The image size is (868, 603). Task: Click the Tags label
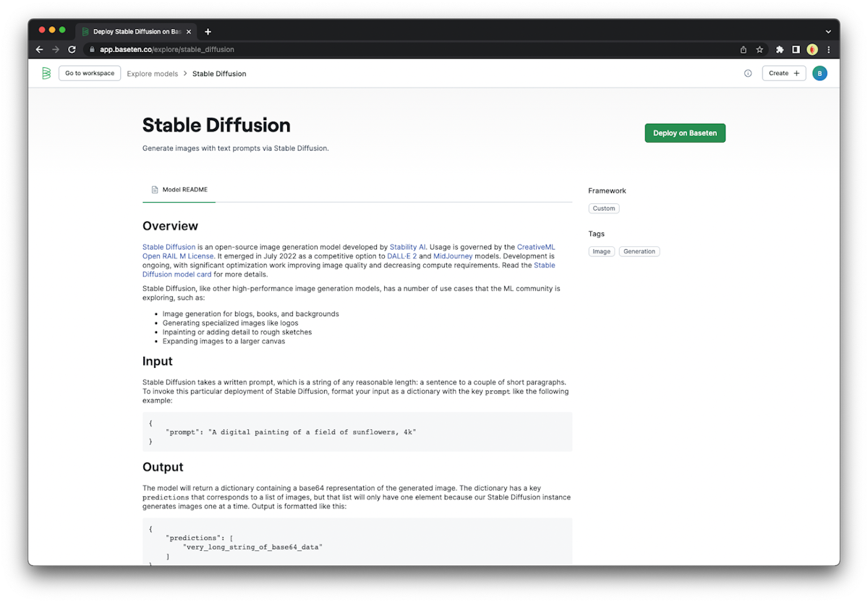(x=597, y=234)
